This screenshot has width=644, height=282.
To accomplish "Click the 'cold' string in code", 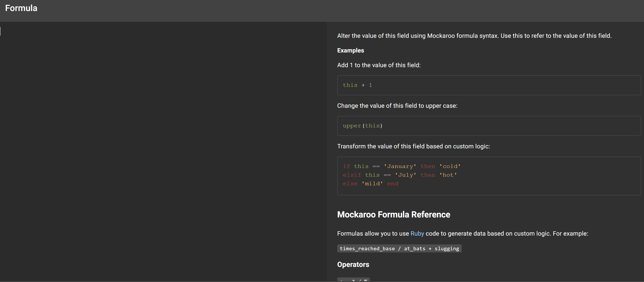I will 450,166.
